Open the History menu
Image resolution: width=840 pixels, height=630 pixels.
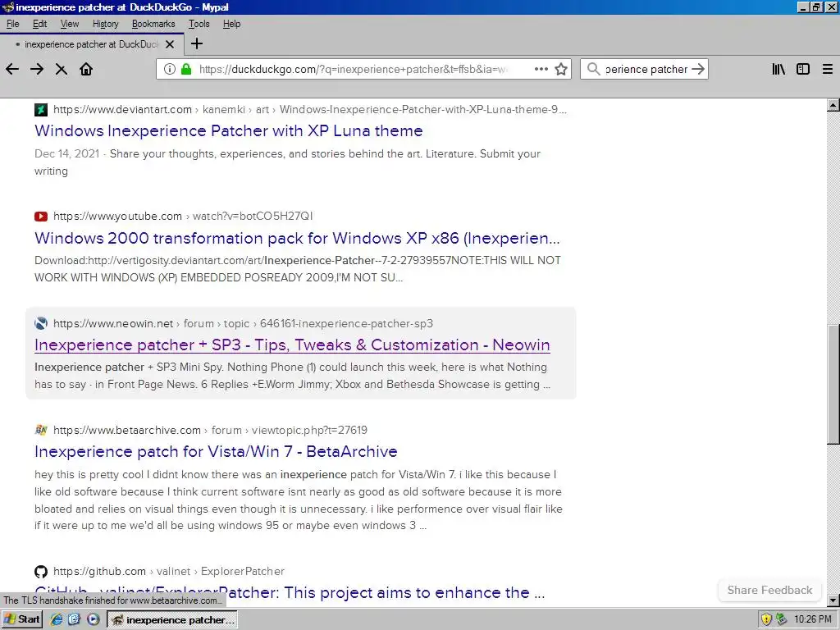106,24
